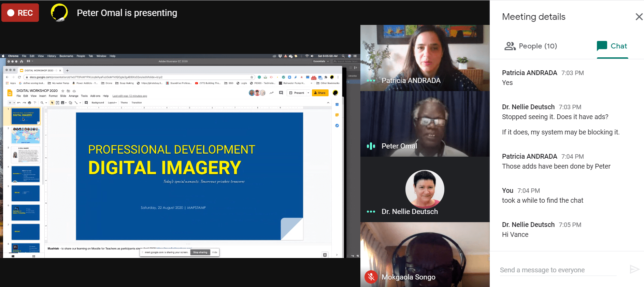This screenshot has height=287, width=644.
Task: Switch to the People (10) tab
Action: [531, 46]
